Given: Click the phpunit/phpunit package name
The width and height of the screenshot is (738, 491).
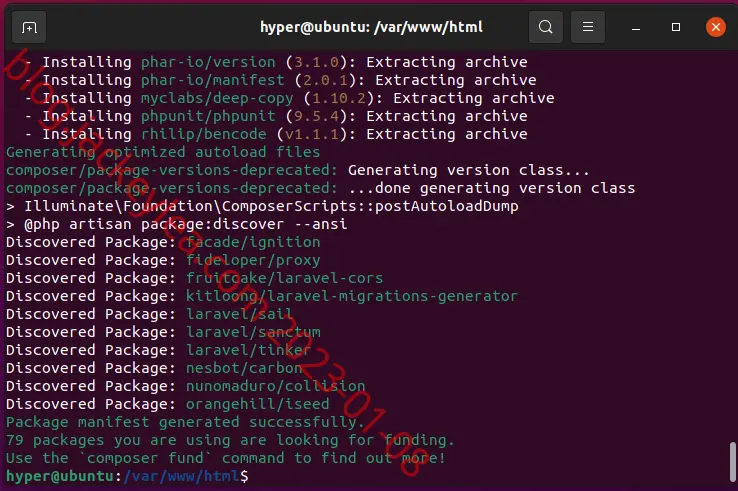Looking at the screenshot, I should pyautogui.click(x=208, y=116).
